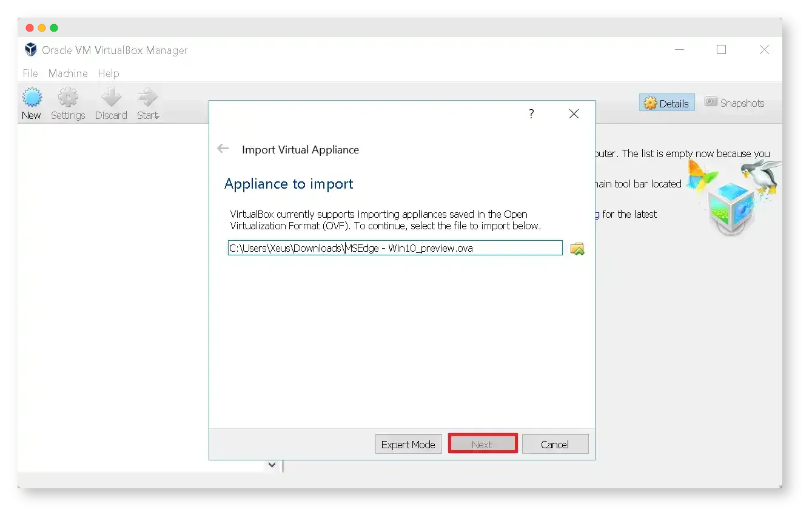The image size is (812, 518).
Task: Click the down chevron below the machine list
Action: (x=272, y=465)
